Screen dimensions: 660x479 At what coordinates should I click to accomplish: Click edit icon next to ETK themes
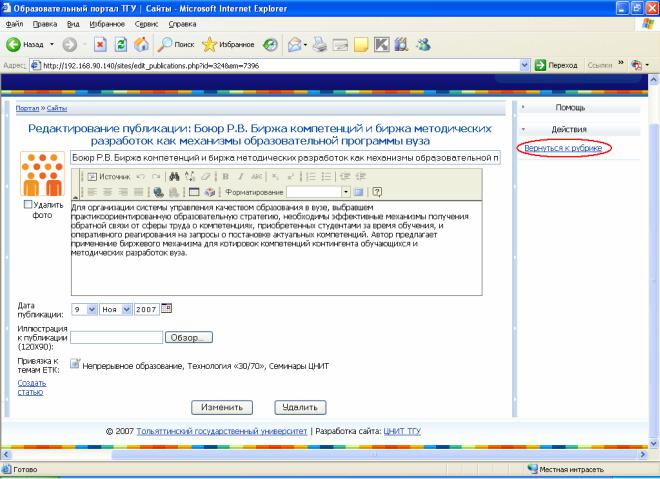click(x=75, y=364)
